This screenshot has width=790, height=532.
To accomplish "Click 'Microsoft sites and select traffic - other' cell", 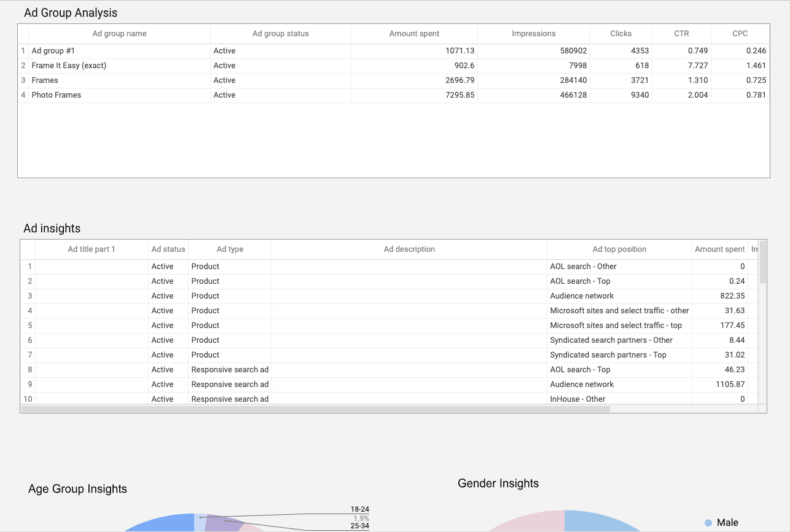I will tap(619, 311).
